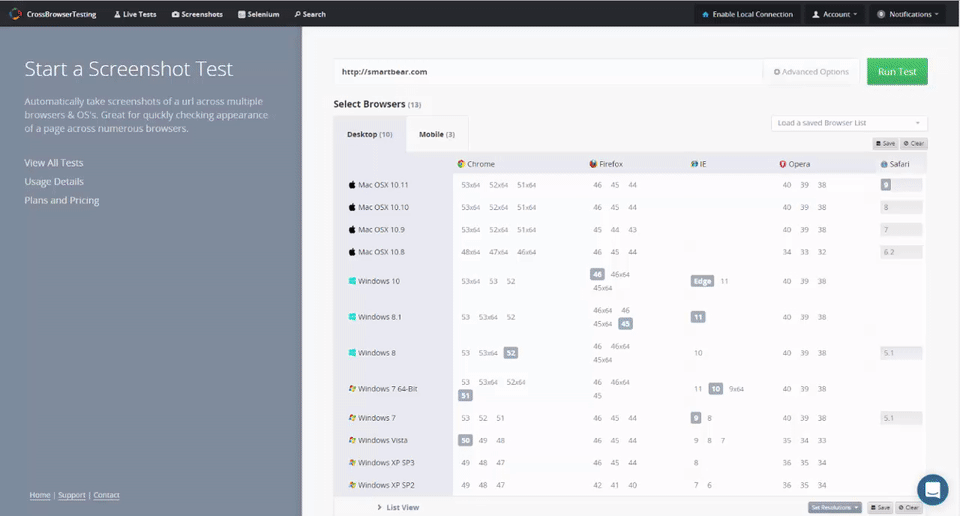The image size is (960, 516).
Task: Deselect IE 9 on Windows 7
Action: pos(696,418)
